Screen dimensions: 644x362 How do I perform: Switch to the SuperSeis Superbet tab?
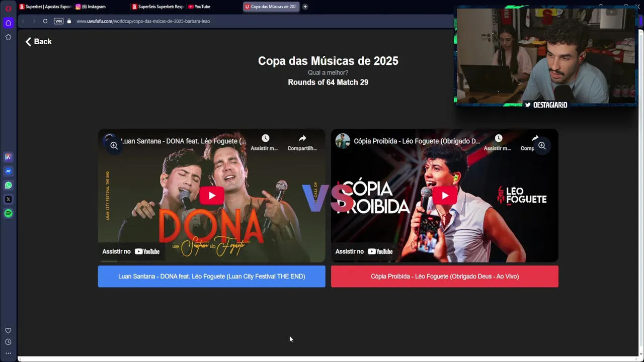tap(158, 7)
